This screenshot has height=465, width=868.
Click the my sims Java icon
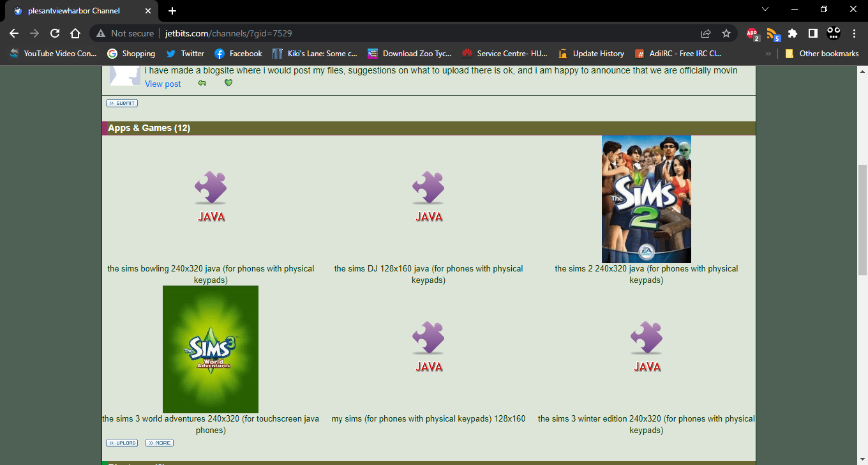click(428, 347)
